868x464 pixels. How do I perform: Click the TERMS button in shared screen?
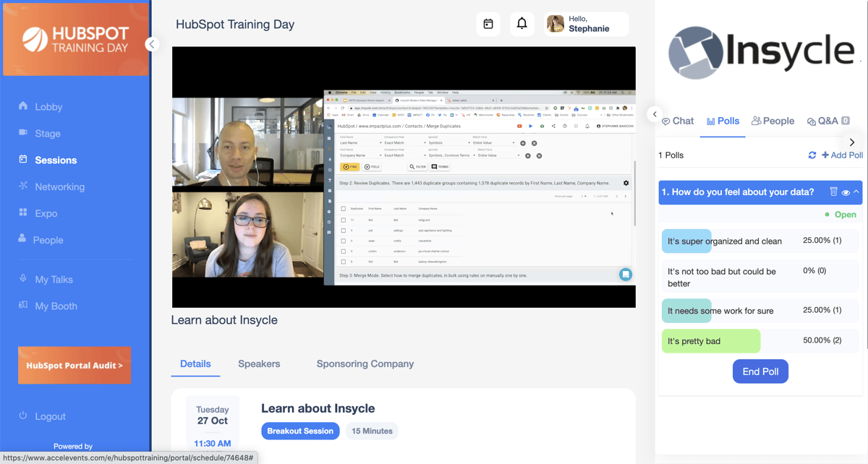tap(441, 167)
